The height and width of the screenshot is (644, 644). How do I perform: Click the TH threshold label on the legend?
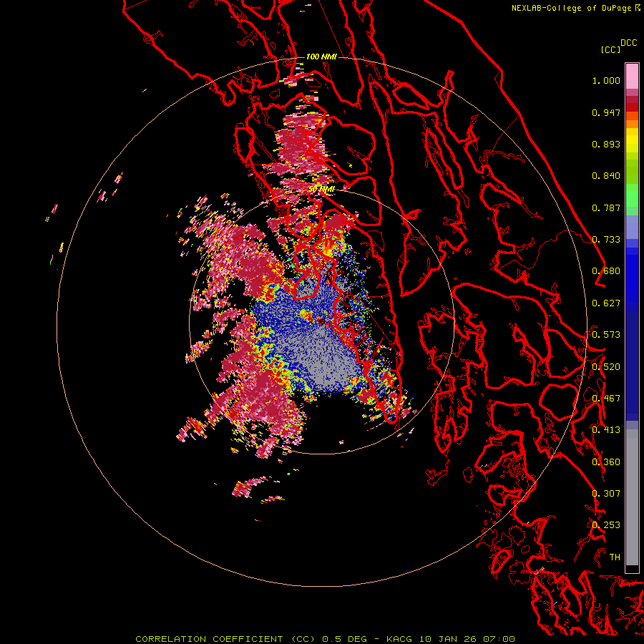pyautogui.click(x=615, y=557)
